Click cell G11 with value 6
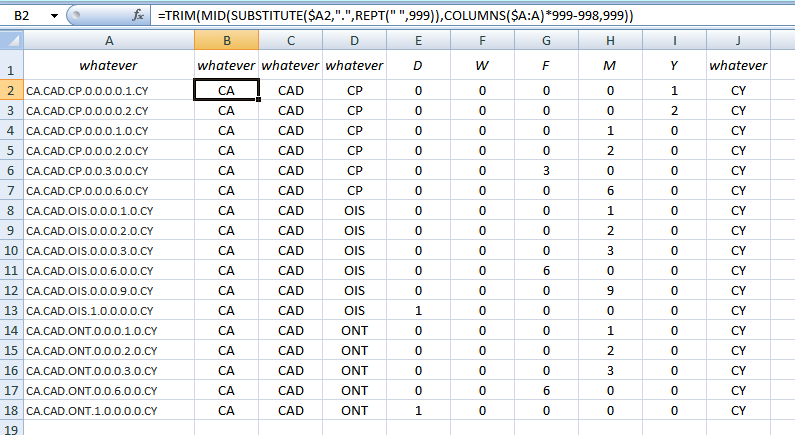The image size is (795, 435). [x=546, y=271]
